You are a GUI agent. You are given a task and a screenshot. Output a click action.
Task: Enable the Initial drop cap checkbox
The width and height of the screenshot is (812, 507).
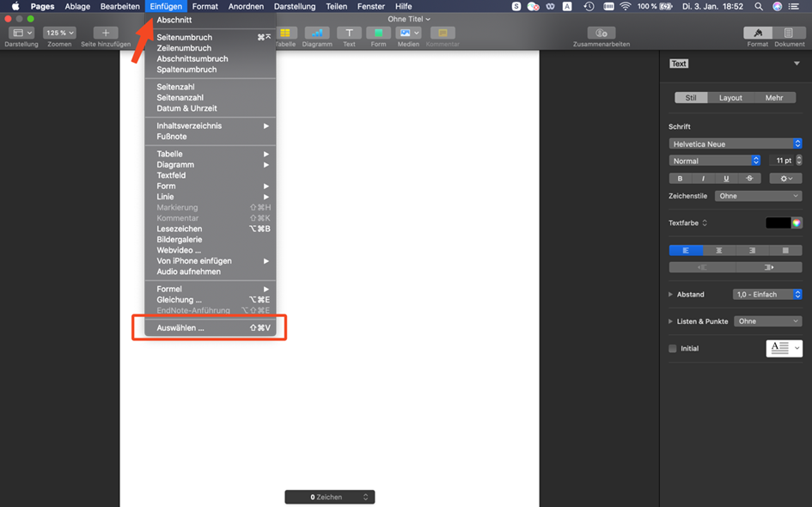pyautogui.click(x=673, y=349)
